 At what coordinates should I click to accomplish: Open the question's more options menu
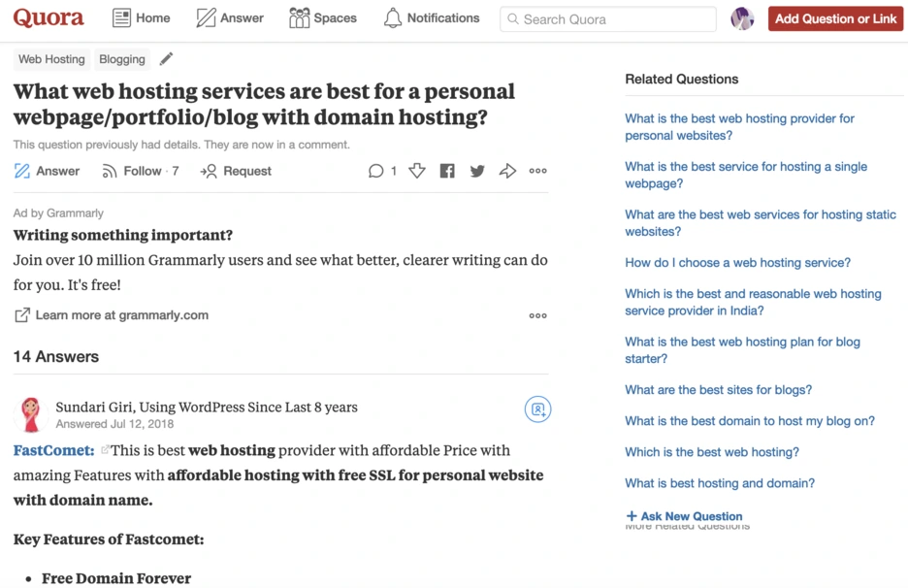point(537,171)
